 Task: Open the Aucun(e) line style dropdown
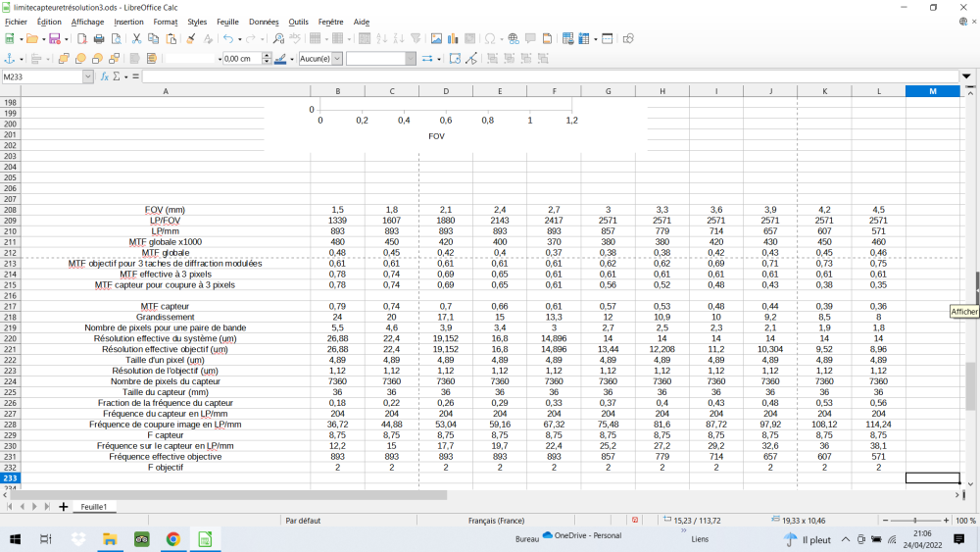338,59
